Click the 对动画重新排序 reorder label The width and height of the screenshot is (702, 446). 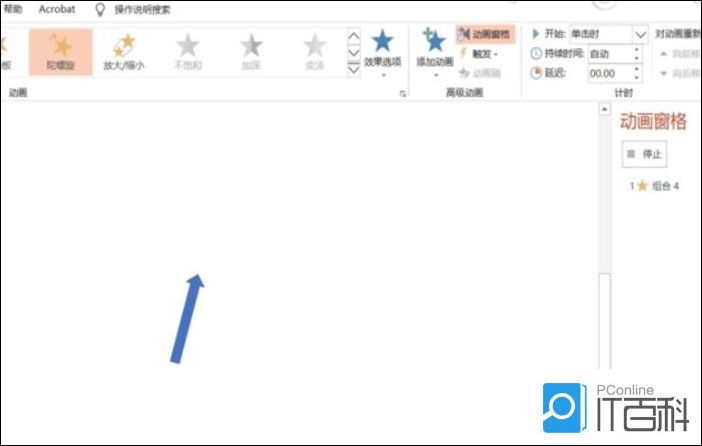click(678, 34)
